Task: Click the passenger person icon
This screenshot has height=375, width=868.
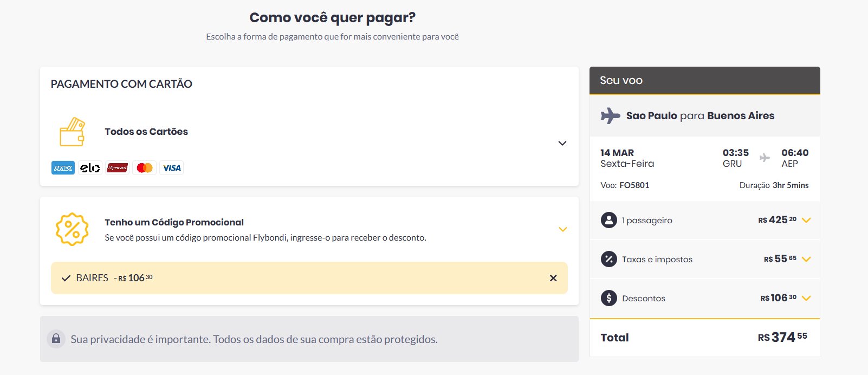Action: pyautogui.click(x=609, y=220)
